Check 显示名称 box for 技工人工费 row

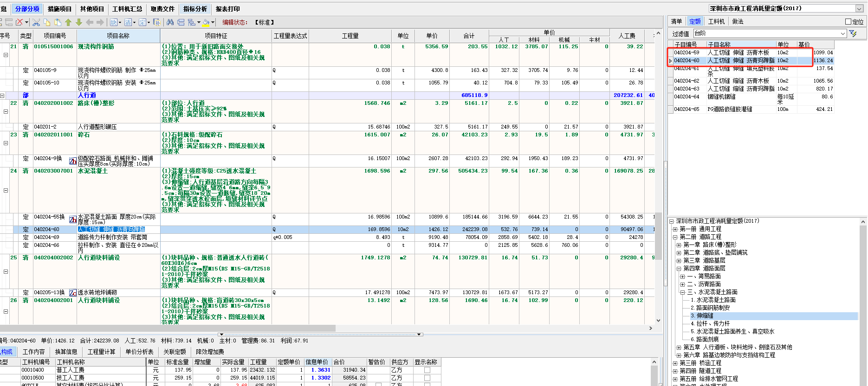427,378
